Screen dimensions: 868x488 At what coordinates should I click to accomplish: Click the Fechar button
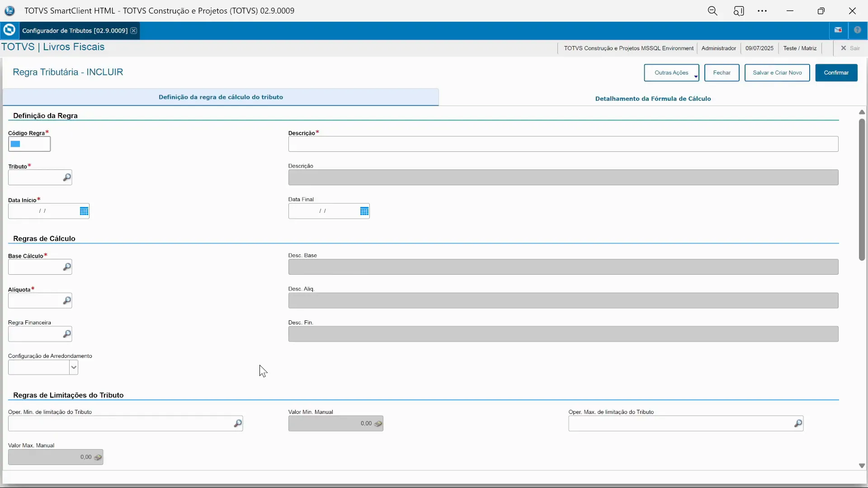coord(722,73)
